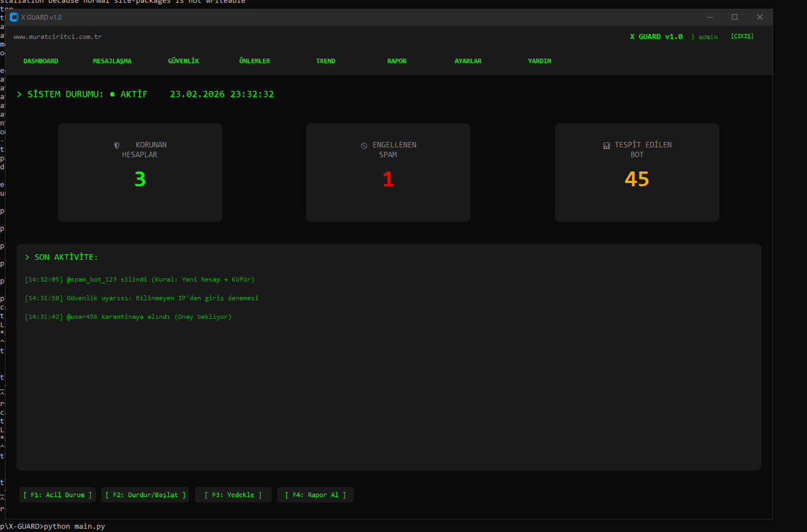The height and width of the screenshot is (532, 807).
Task: Click F3: Yedekle backup button
Action: point(233,495)
